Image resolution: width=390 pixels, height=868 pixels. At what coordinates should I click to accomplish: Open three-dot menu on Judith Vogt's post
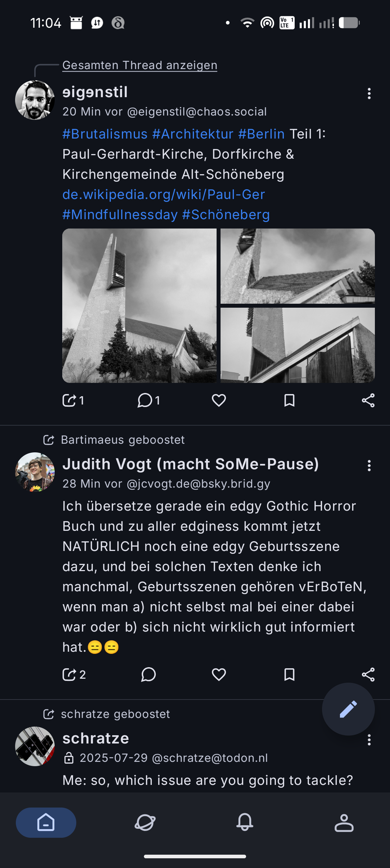[x=369, y=466]
